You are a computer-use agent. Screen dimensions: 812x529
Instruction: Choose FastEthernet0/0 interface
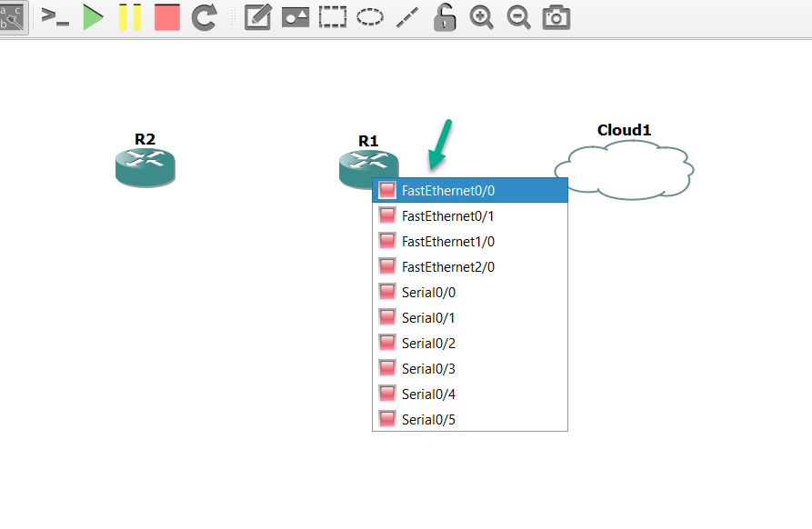coord(470,191)
